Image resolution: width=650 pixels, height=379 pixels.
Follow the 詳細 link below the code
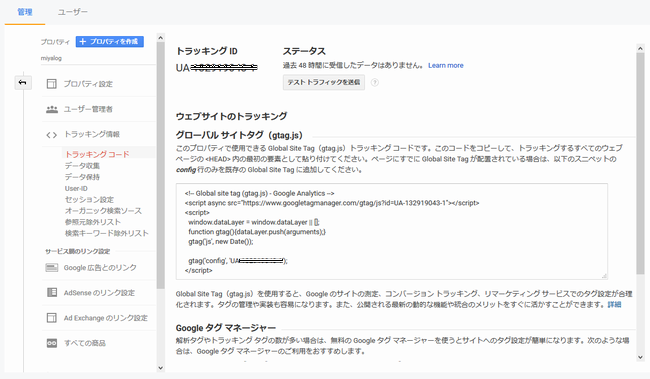tap(614, 305)
